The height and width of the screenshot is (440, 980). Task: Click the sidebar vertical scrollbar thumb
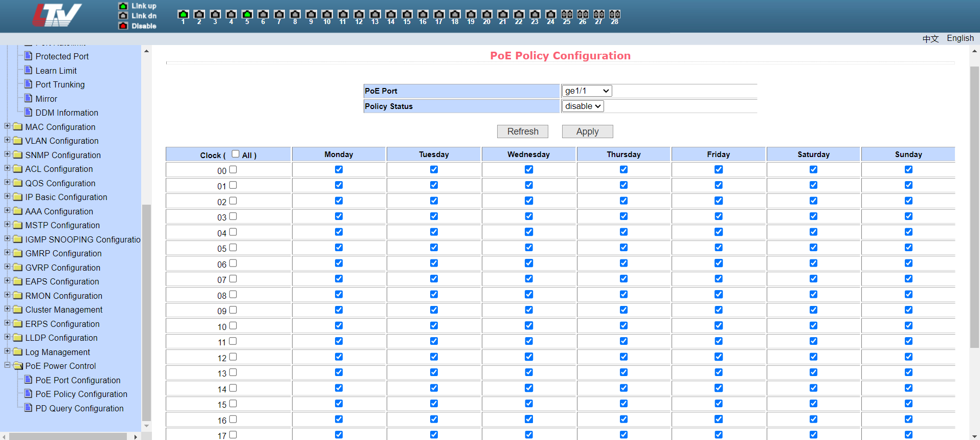pos(146,312)
